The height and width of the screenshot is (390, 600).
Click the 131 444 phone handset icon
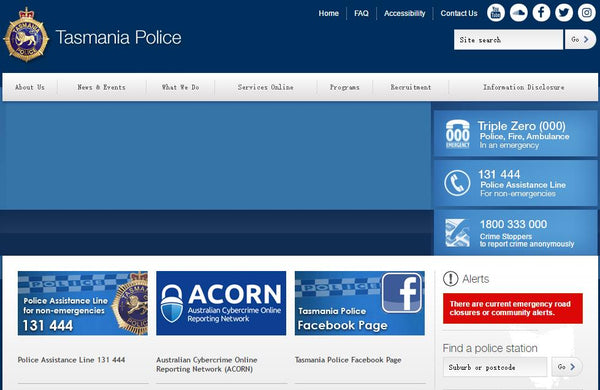pos(457,183)
